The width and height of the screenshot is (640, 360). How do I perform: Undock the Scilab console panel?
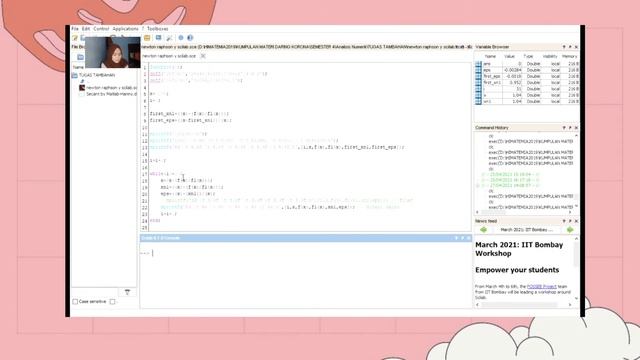tap(462, 238)
